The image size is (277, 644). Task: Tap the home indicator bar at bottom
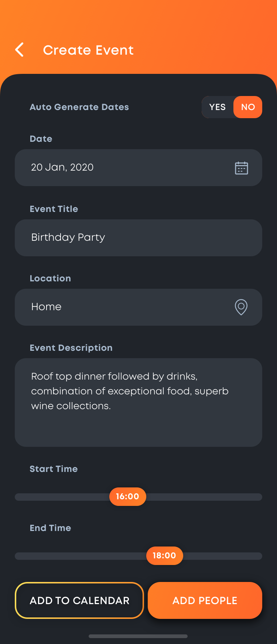(138, 636)
